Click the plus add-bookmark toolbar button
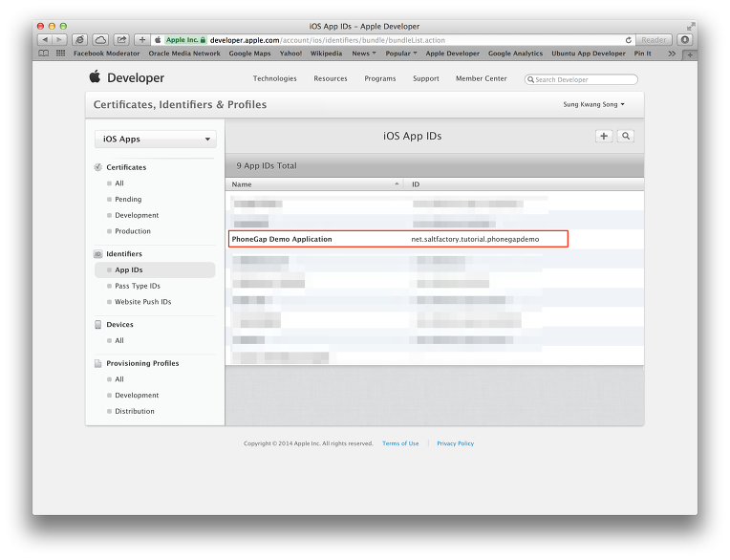The width and height of the screenshot is (730, 560). click(142, 40)
